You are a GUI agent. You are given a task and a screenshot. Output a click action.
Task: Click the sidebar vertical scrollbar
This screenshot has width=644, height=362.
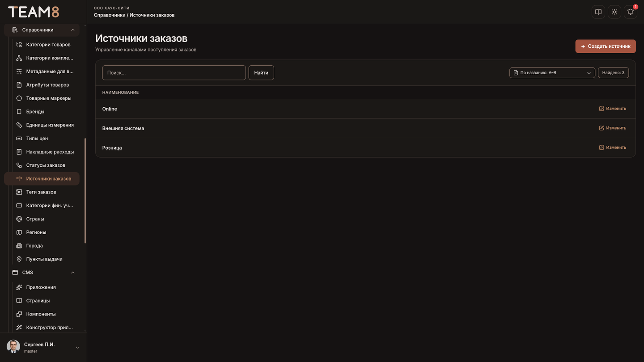(85, 191)
